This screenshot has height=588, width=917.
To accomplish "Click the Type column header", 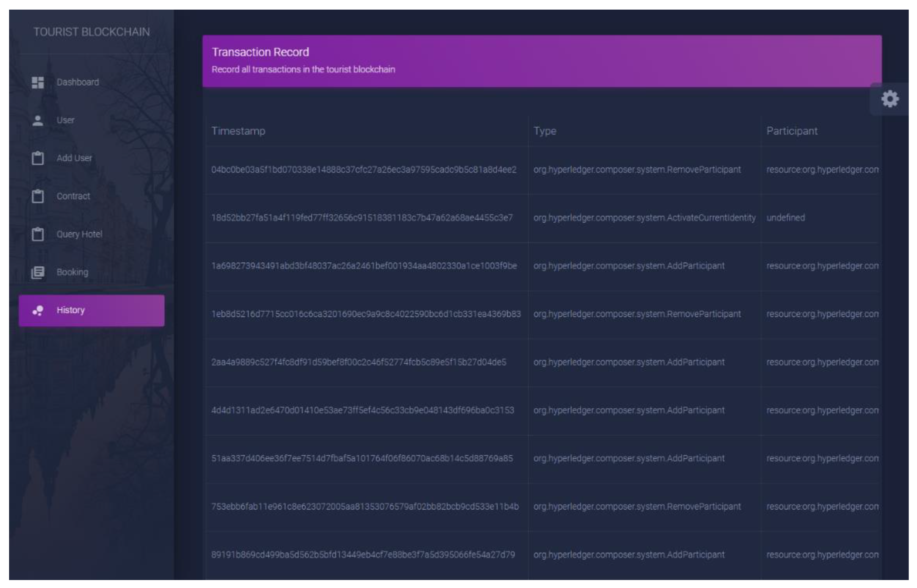I will [x=545, y=131].
